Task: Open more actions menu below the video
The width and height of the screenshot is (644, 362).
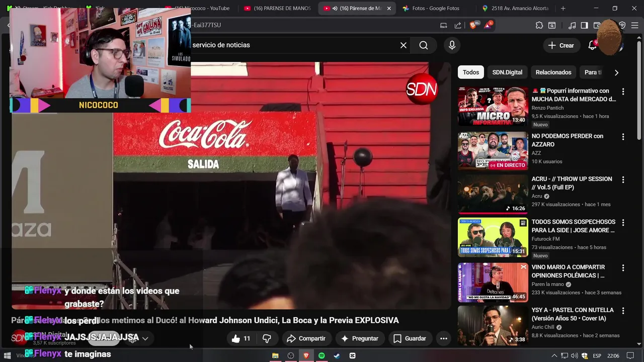Action: [x=443, y=338]
